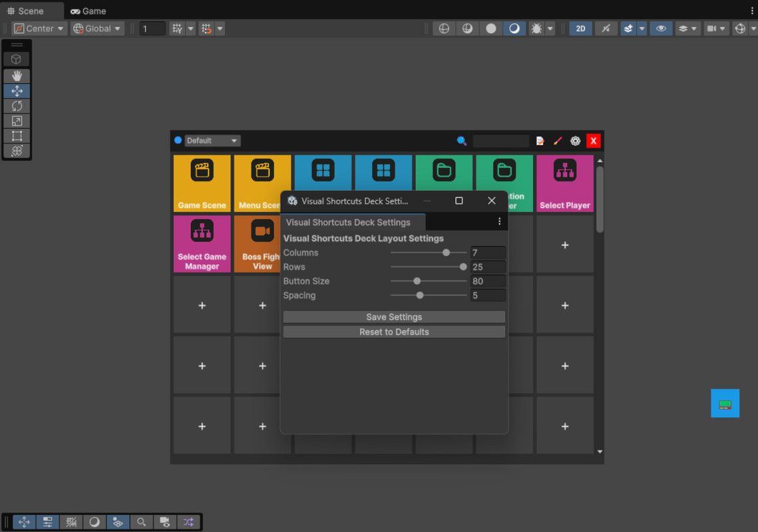Screen dimensions: 758x532
Task: Select the Rotate tool
Action: coord(17,105)
